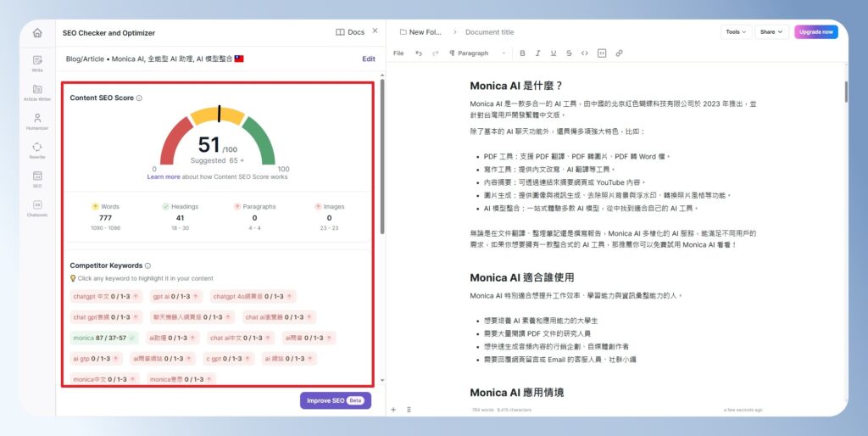The width and height of the screenshot is (868, 436).
Task: Highlight keyword 'ai gtp'
Action: [x=97, y=359]
